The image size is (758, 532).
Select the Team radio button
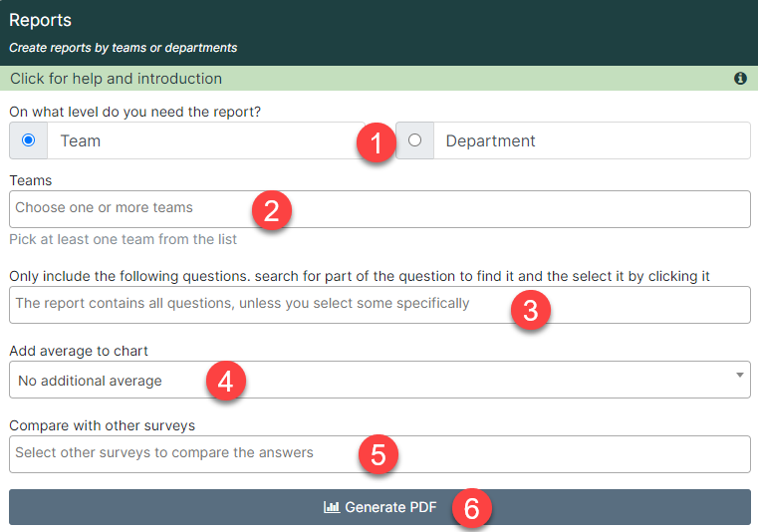(29, 140)
